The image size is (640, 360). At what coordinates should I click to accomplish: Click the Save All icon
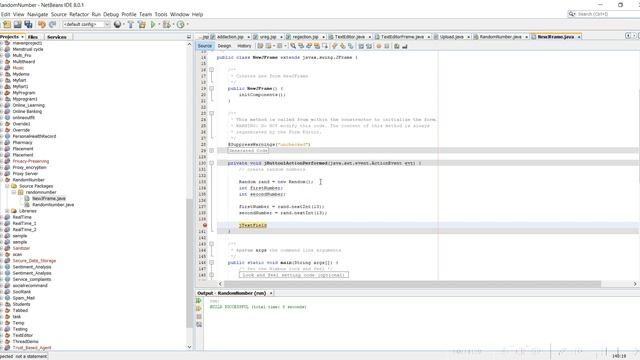[x=28, y=25]
